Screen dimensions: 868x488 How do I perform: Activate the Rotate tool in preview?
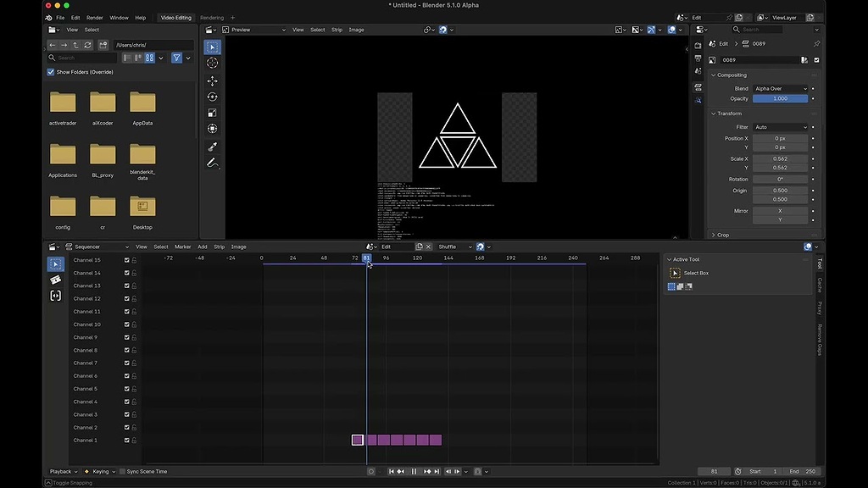coord(213,97)
